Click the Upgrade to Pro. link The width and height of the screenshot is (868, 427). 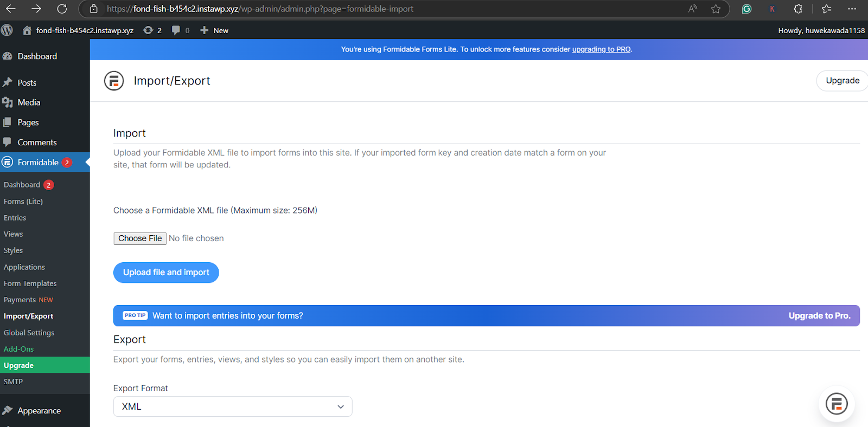819,316
